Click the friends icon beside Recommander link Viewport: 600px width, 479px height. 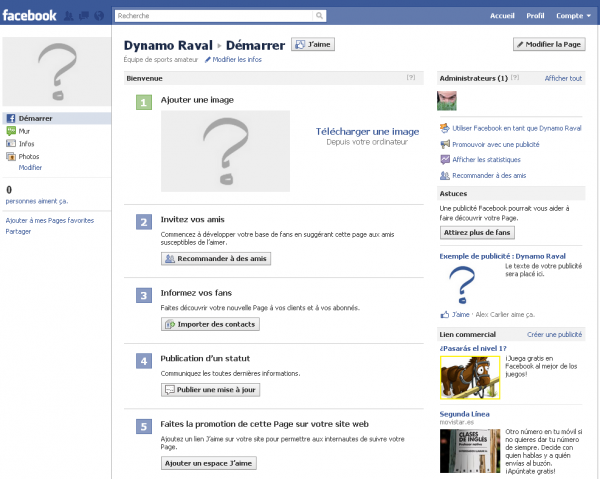click(445, 175)
